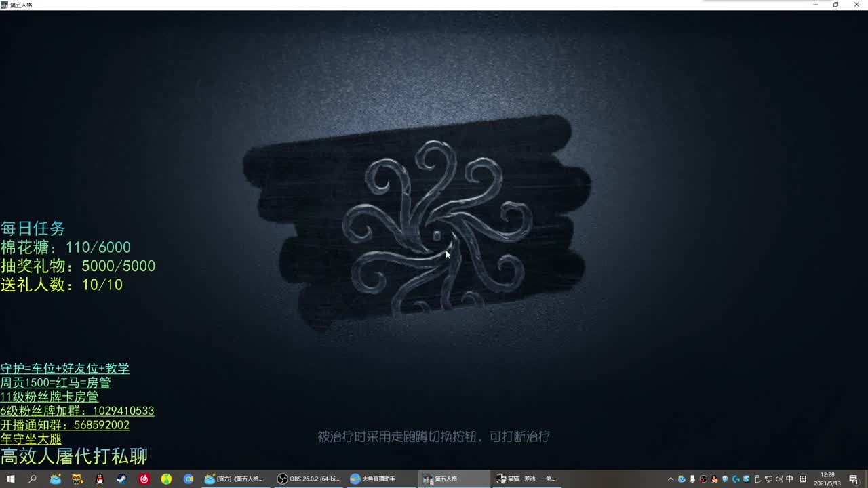This screenshot has width=868, height=488.
Task: Open the yellow-green round app in taskbar
Action: 166,479
